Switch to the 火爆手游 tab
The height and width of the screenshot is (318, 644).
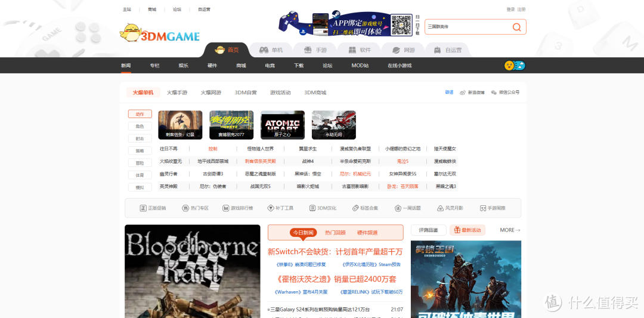pyautogui.click(x=177, y=92)
